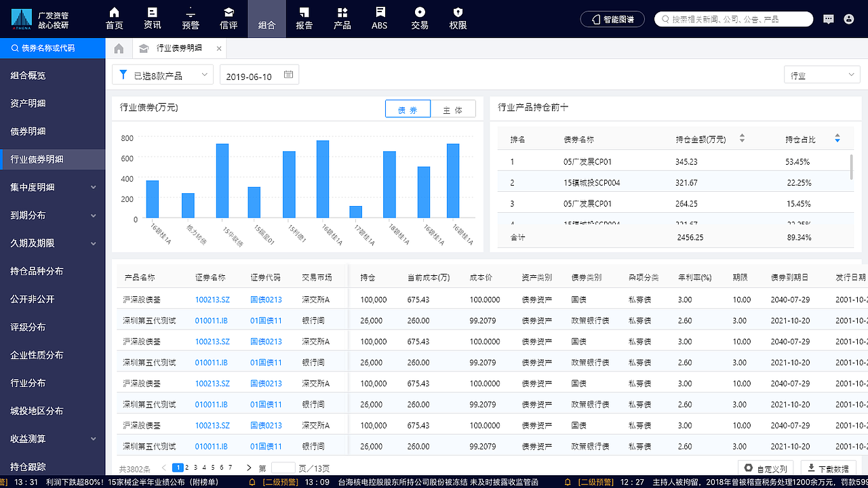
Task: Open the 100213.SZ link in the first table row
Action: 212,300
